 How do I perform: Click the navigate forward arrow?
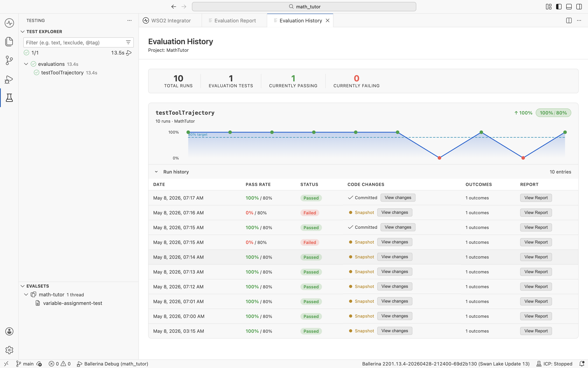click(184, 7)
